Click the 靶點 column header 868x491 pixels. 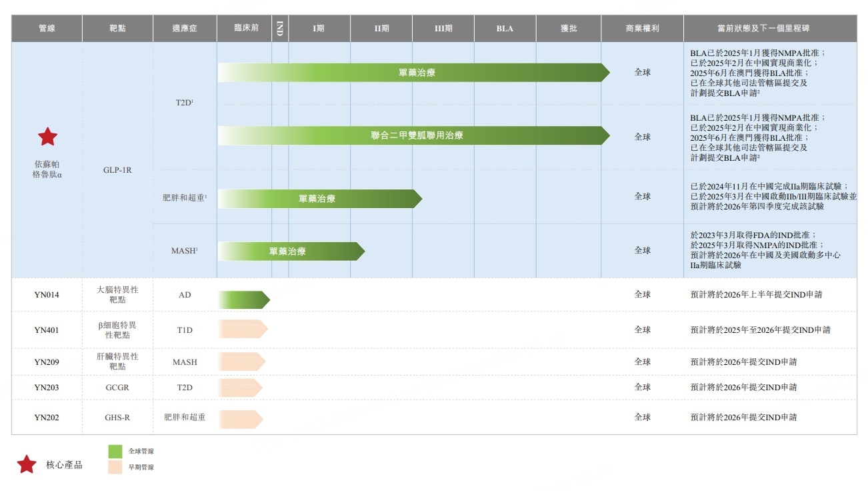click(118, 29)
